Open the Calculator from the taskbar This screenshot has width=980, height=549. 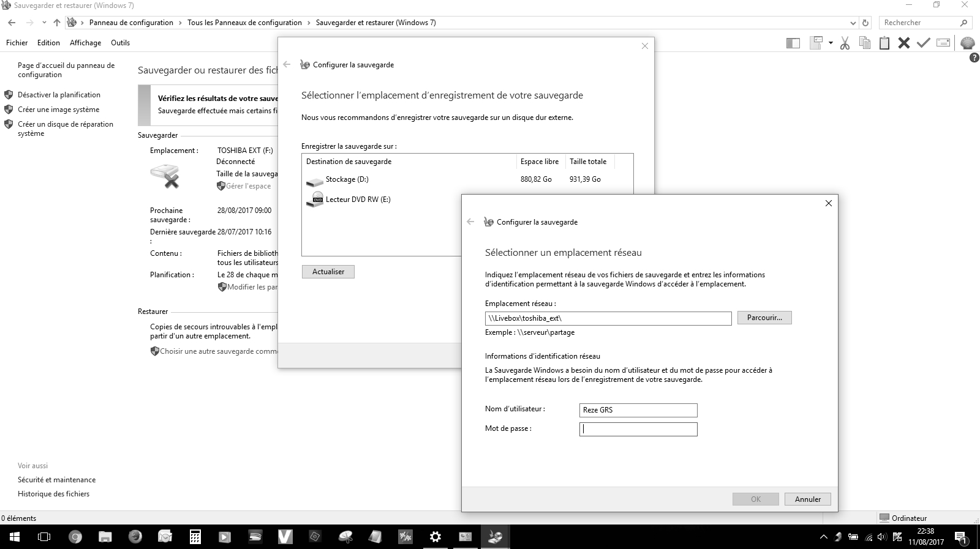point(195,537)
